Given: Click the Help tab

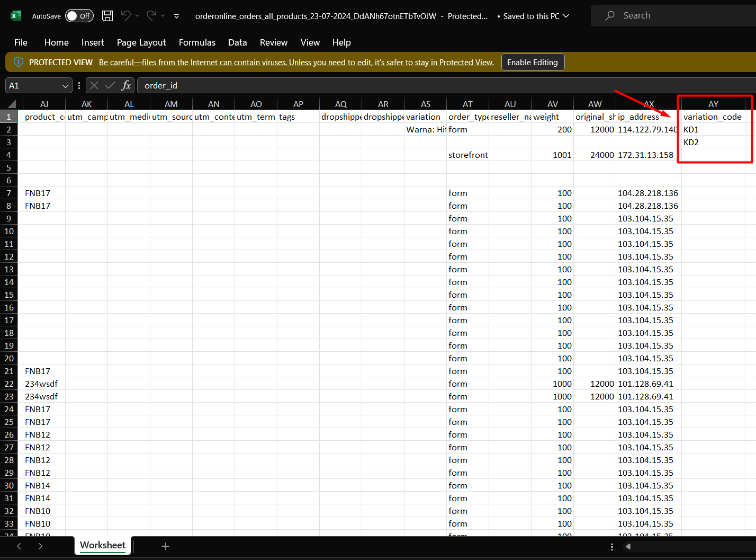Looking at the screenshot, I should click(341, 42).
